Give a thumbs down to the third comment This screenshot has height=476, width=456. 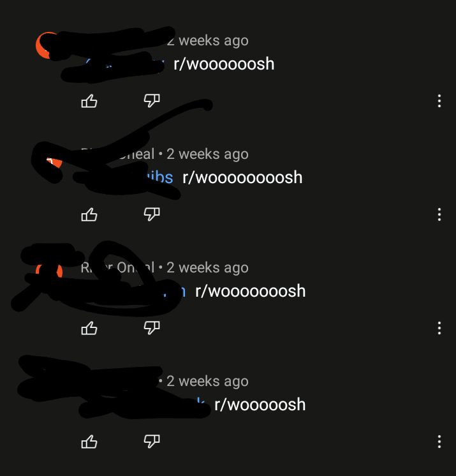click(x=152, y=327)
